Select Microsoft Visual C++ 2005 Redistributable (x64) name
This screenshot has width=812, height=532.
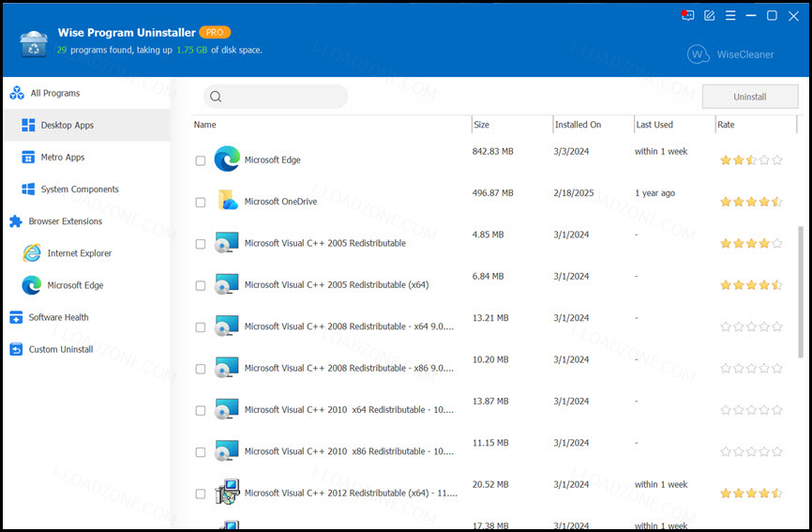tap(337, 285)
